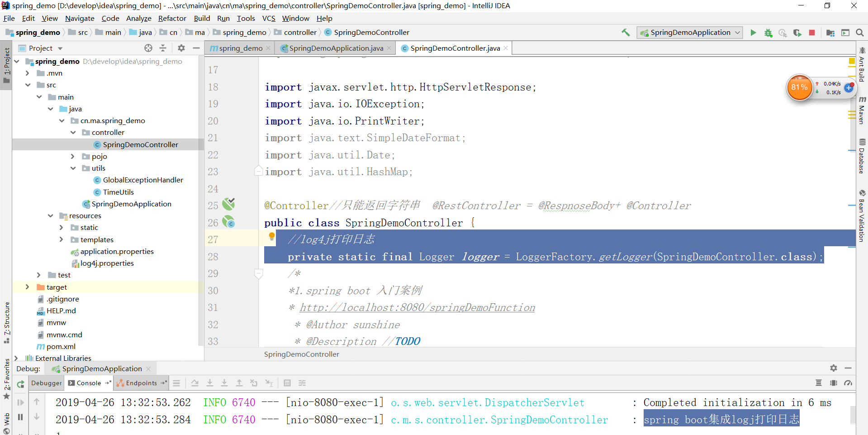
Task: Click Run Anything icon in toolbar
Action: [x=845, y=33]
